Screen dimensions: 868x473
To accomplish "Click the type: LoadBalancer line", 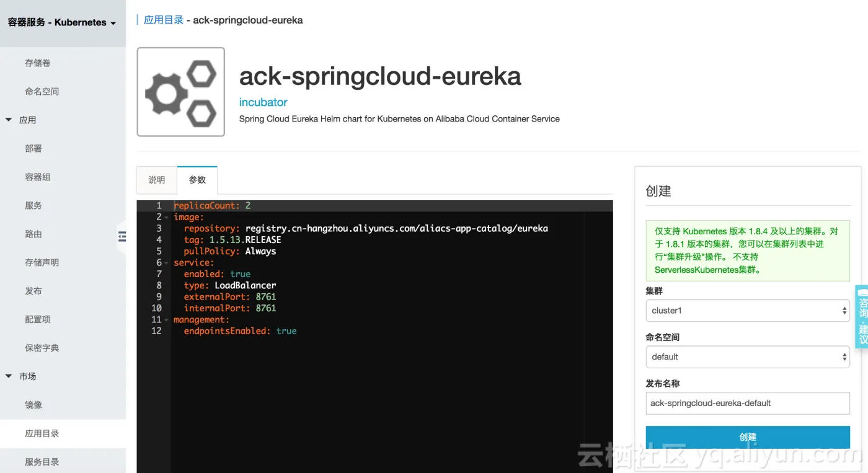I will pos(230,285).
